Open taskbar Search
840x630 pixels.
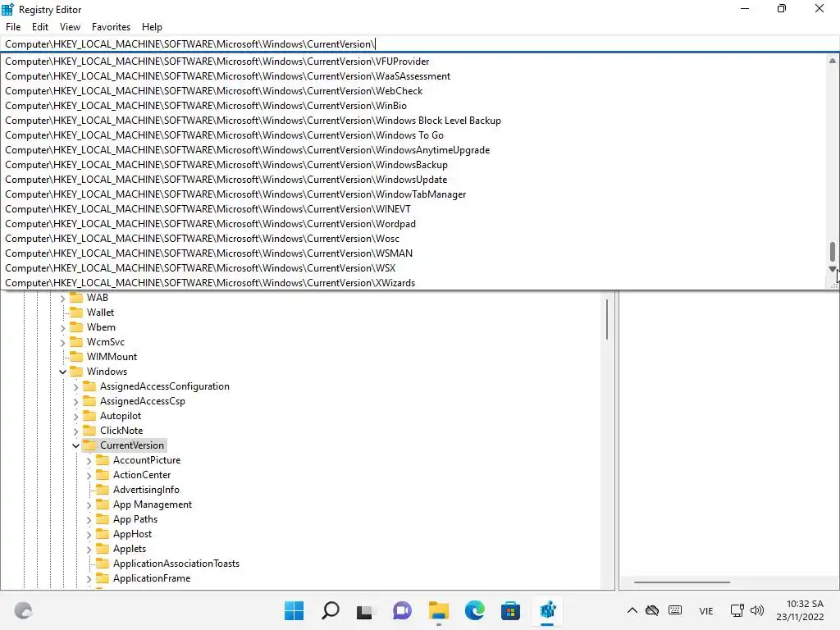[330, 610]
